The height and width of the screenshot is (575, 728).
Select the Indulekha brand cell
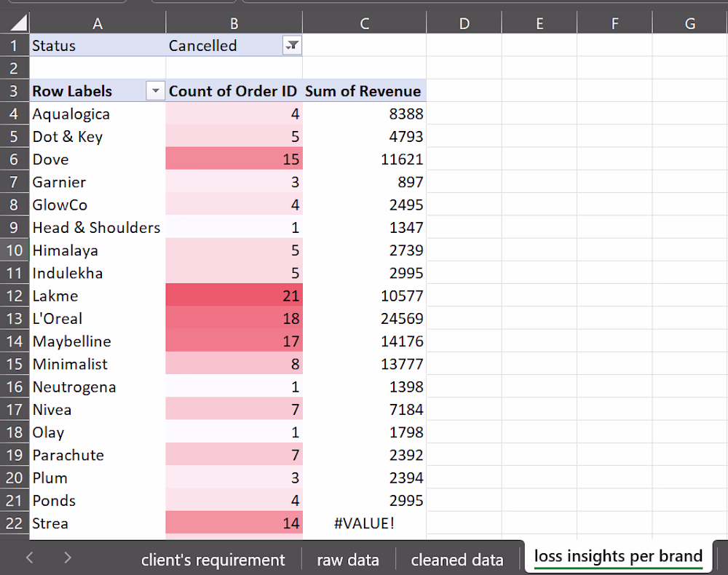point(98,273)
